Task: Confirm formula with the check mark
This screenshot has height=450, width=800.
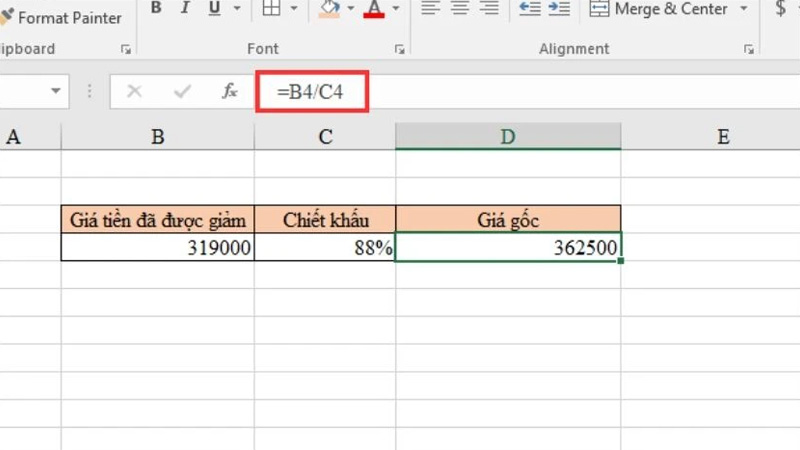Action: pos(182,91)
